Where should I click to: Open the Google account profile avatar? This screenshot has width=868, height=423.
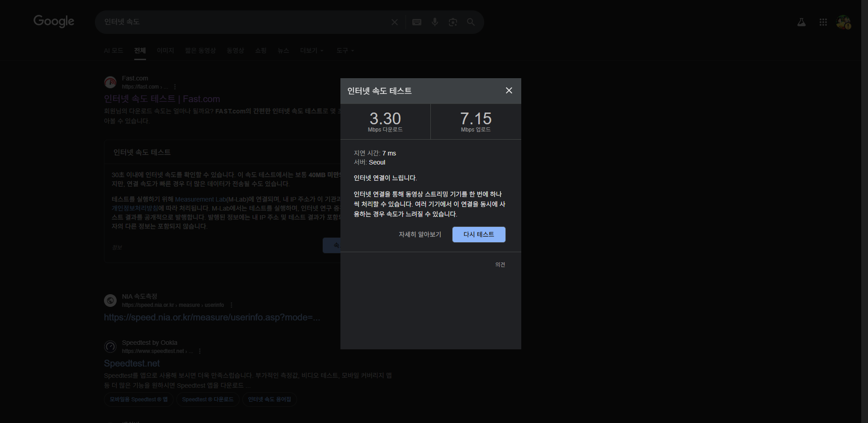[843, 22]
